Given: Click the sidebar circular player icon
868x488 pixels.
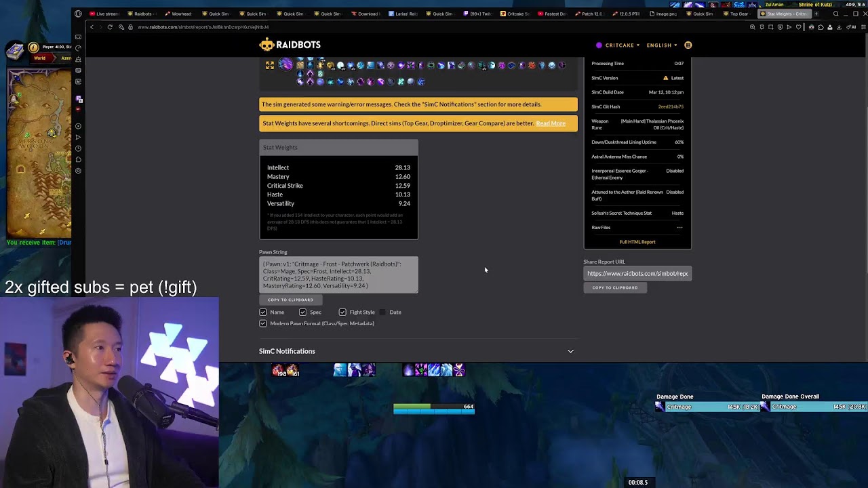Looking at the screenshot, I should click(79, 126).
